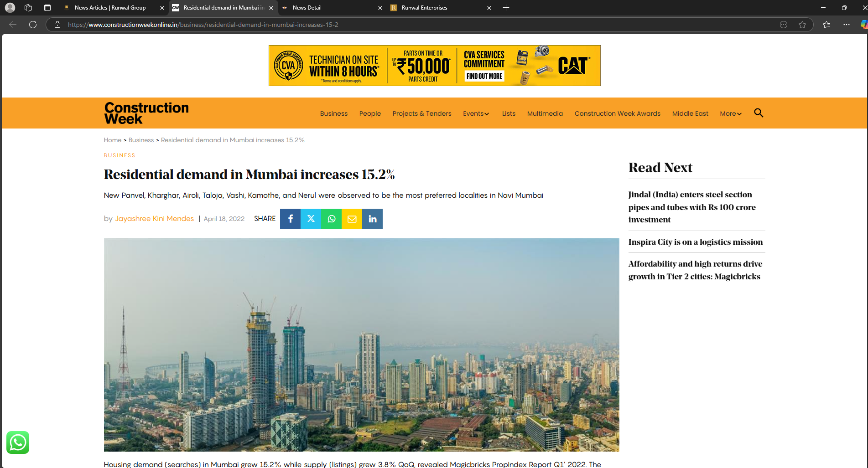Image resolution: width=868 pixels, height=468 pixels.
Task: Open floating WhatsApp chat button
Action: [18, 442]
